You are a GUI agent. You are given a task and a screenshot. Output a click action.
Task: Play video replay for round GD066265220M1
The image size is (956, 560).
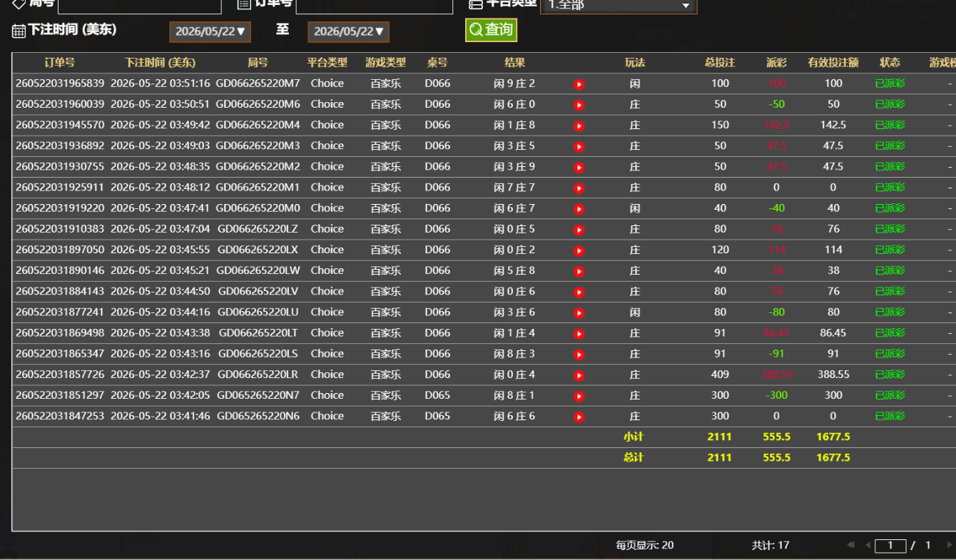pos(579,188)
